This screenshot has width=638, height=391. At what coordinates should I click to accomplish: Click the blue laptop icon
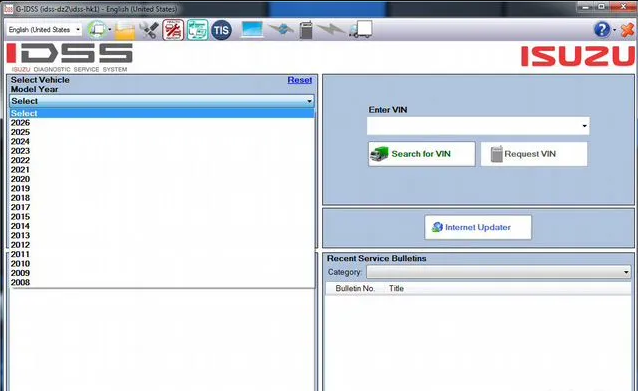[x=252, y=30]
